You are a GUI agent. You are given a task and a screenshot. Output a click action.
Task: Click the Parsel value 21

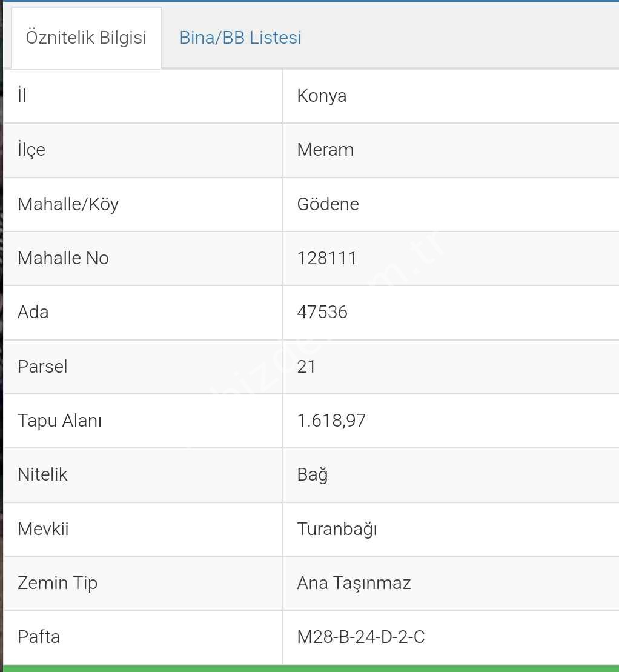click(x=306, y=367)
